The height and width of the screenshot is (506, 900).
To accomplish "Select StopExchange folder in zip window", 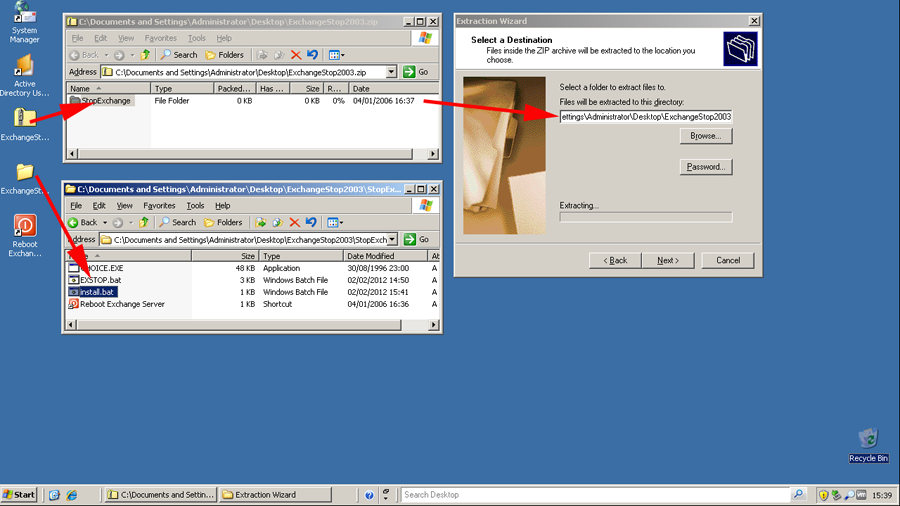I will click(102, 100).
